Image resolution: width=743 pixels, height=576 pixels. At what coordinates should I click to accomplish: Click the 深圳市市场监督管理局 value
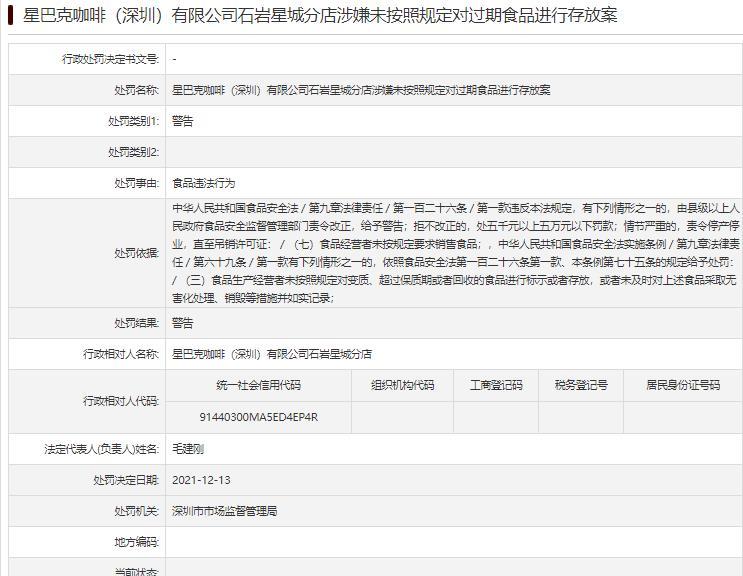(x=225, y=511)
